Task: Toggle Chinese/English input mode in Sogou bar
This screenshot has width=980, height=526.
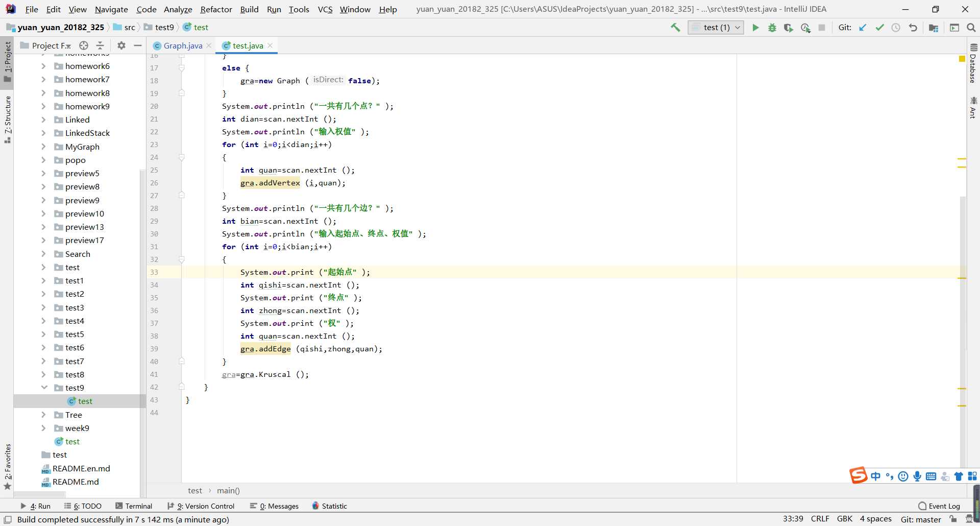Action: coord(876,476)
